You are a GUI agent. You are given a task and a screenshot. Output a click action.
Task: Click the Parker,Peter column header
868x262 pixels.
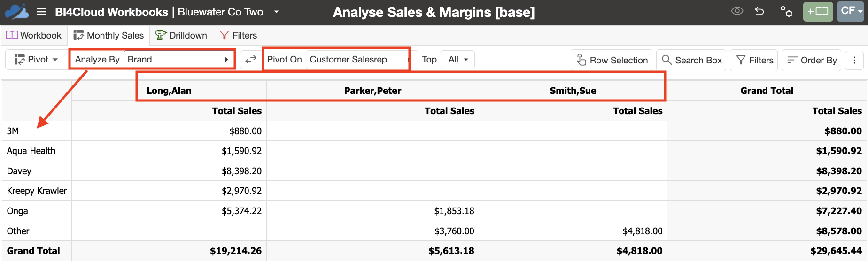tap(372, 91)
